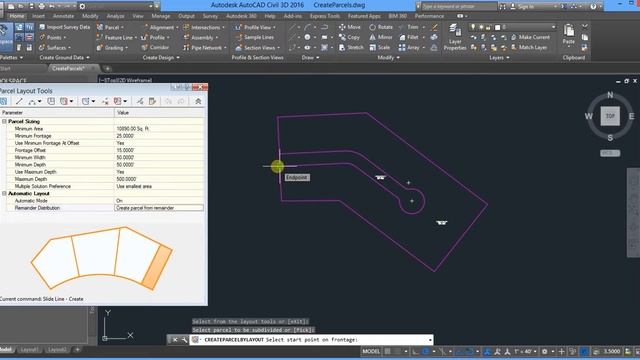Click the Alignment tool
Screen dimensions: 640x360
point(160,27)
